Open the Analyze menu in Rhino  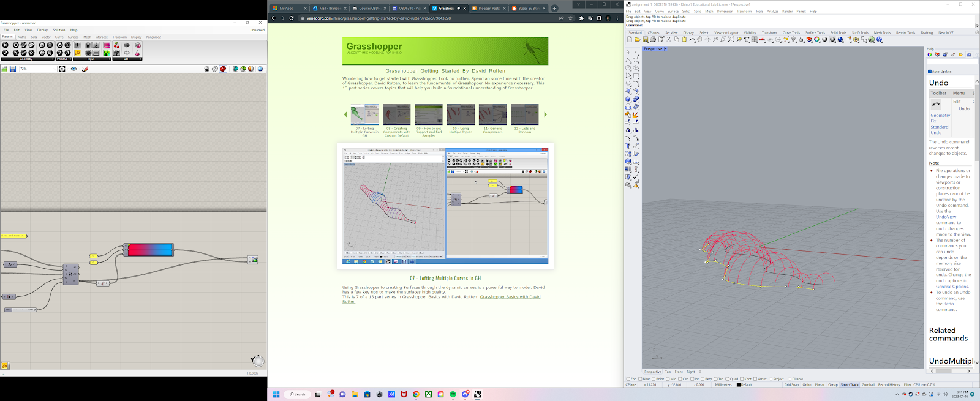[x=772, y=11]
